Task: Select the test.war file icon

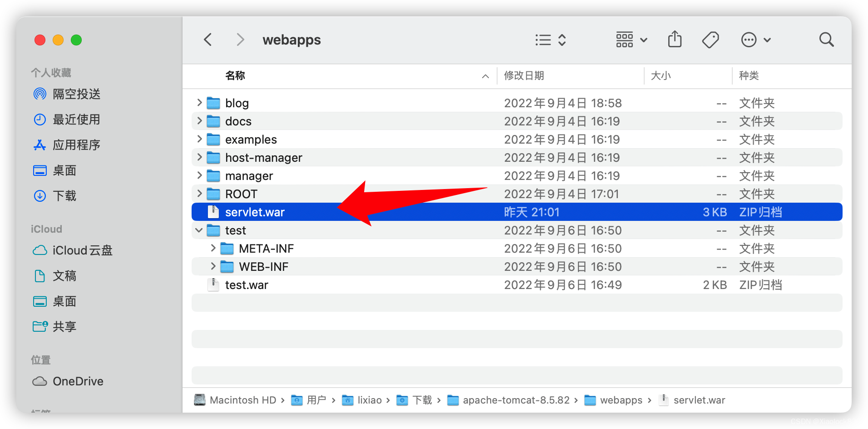Action: 213,284
